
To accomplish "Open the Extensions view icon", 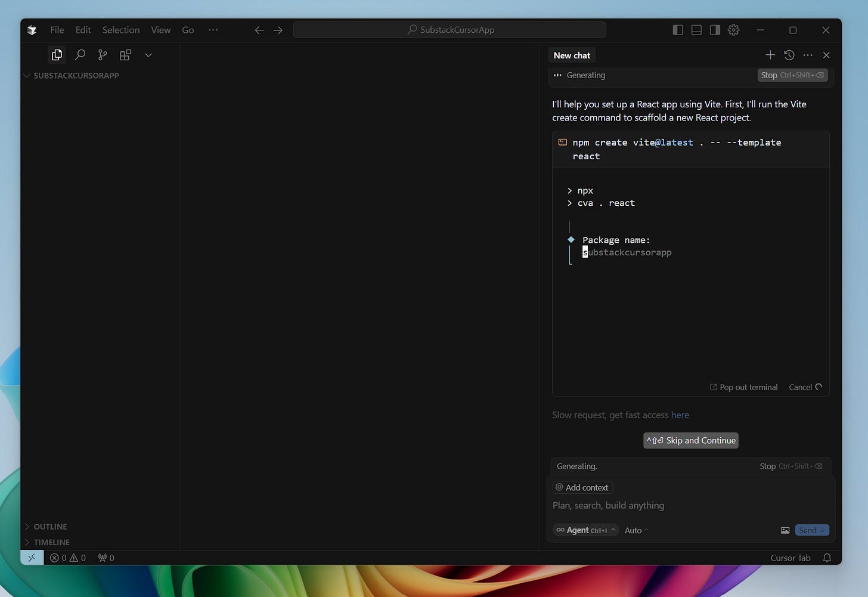I will click(x=125, y=55).
